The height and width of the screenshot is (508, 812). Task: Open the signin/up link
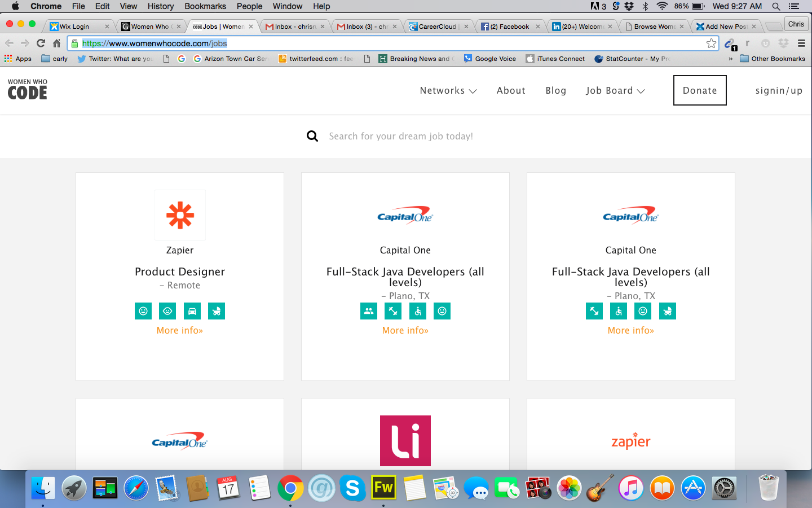pyautogui.click(x=779, y=90)
